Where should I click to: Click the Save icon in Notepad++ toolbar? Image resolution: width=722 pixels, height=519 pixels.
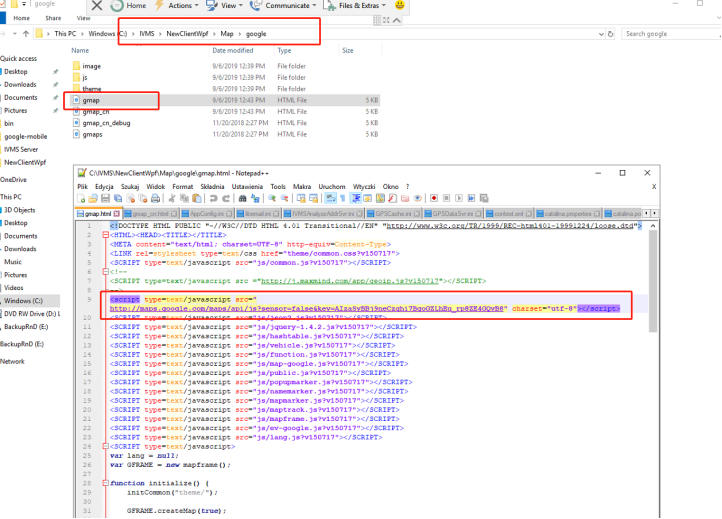[105, 198]
